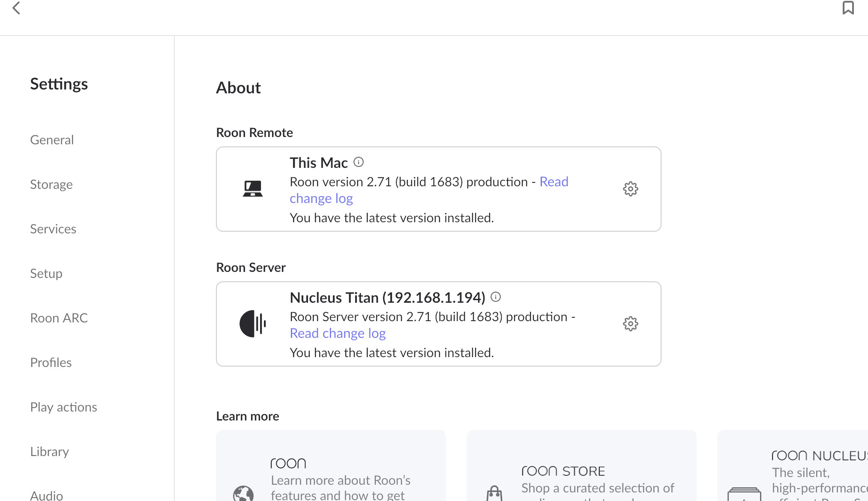This screenshot has height=501, width=868.
Task: Click the shopping bag icon in Roon Store
Action: pyautogui.click(x=494, y=493)
